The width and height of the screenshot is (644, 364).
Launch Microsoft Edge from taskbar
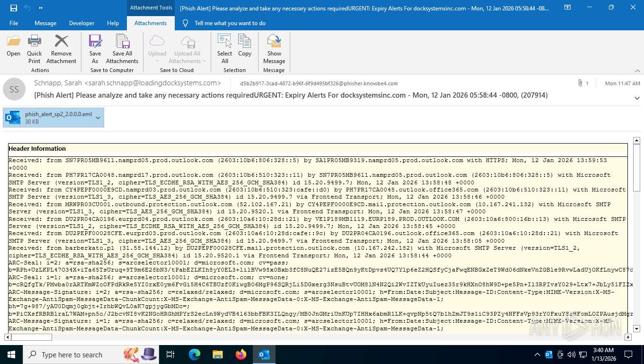click(194, 354)
